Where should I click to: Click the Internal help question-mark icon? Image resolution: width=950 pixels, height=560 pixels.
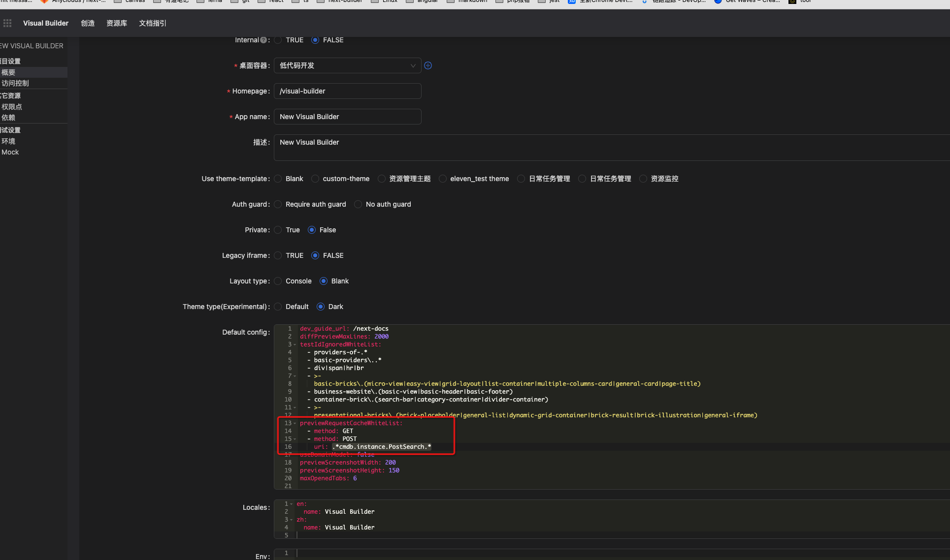263,40
